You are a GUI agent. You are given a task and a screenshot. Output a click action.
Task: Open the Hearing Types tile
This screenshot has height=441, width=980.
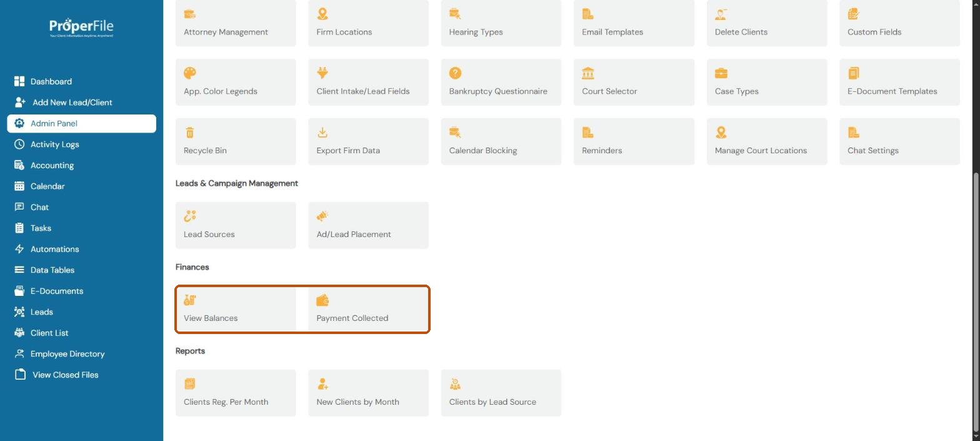501,23
